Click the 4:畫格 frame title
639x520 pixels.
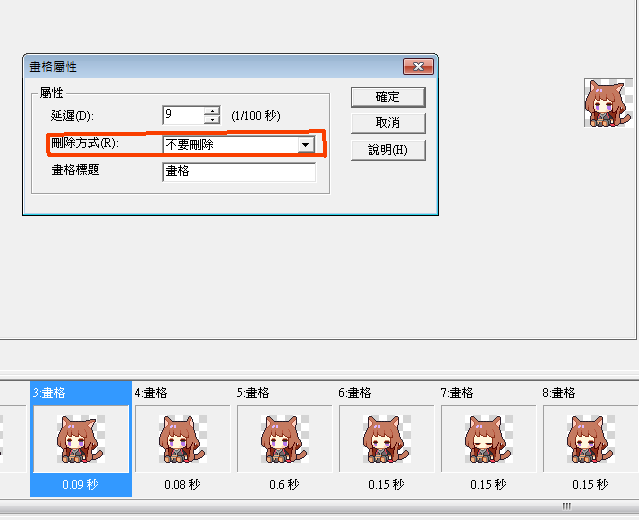151,393
